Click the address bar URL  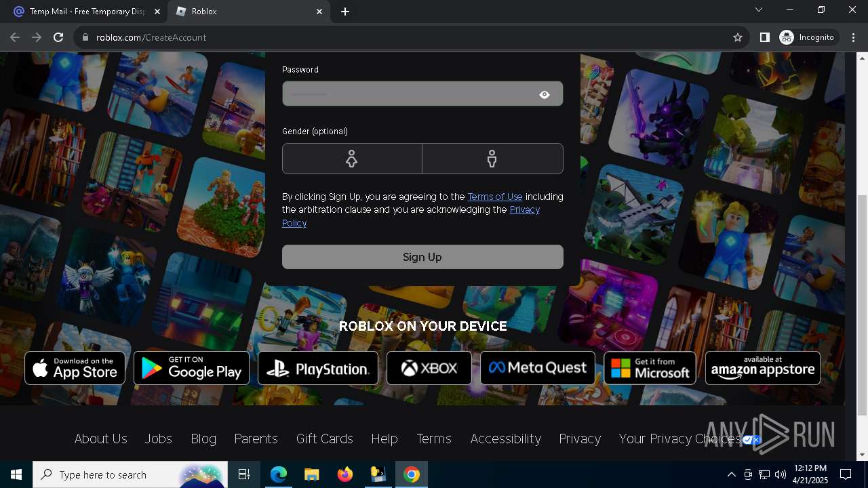[151, 37]
